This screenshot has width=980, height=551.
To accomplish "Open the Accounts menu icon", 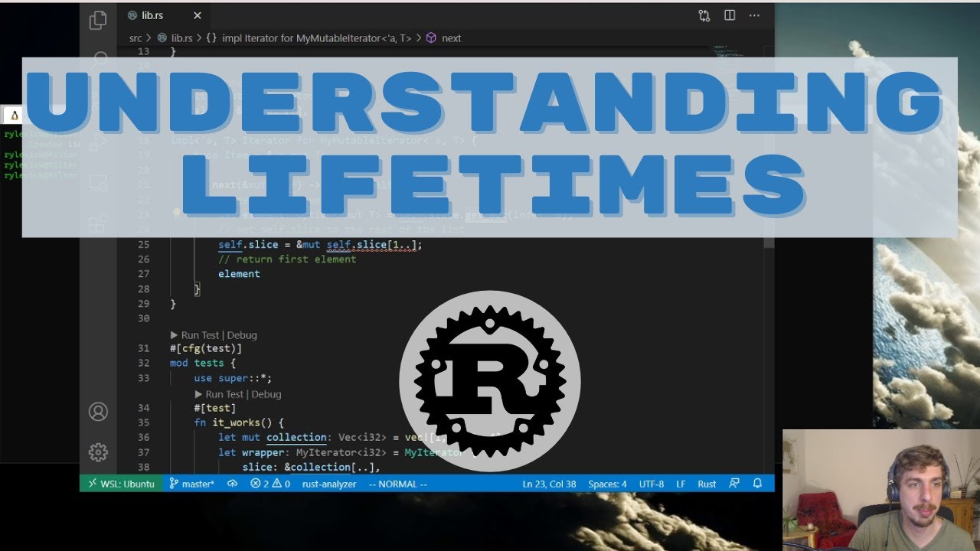I will 98,412.
